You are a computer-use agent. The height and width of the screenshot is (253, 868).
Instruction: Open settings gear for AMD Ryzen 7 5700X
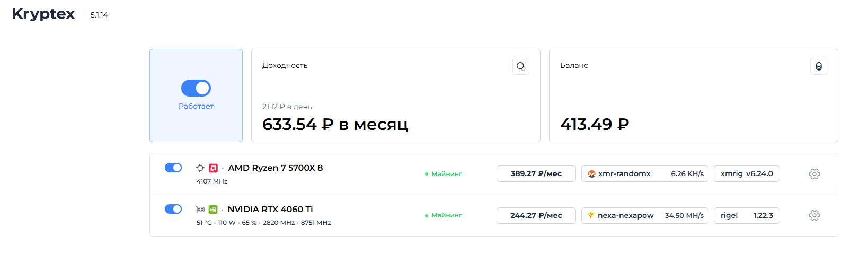pyautogui.click(x=814, y=174)
